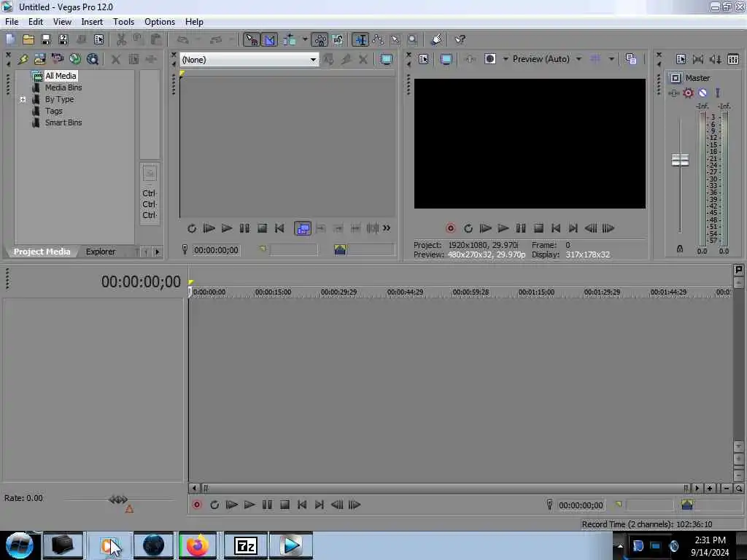Toggle Preview on External Monitor icon
Screen dimensions: 747x560
coord(446,59)
